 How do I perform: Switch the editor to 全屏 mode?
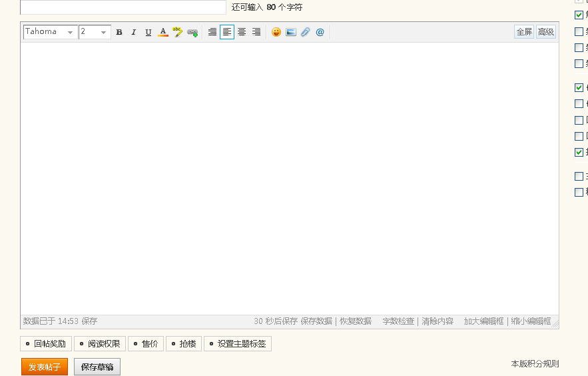click(x=524, y=32)
